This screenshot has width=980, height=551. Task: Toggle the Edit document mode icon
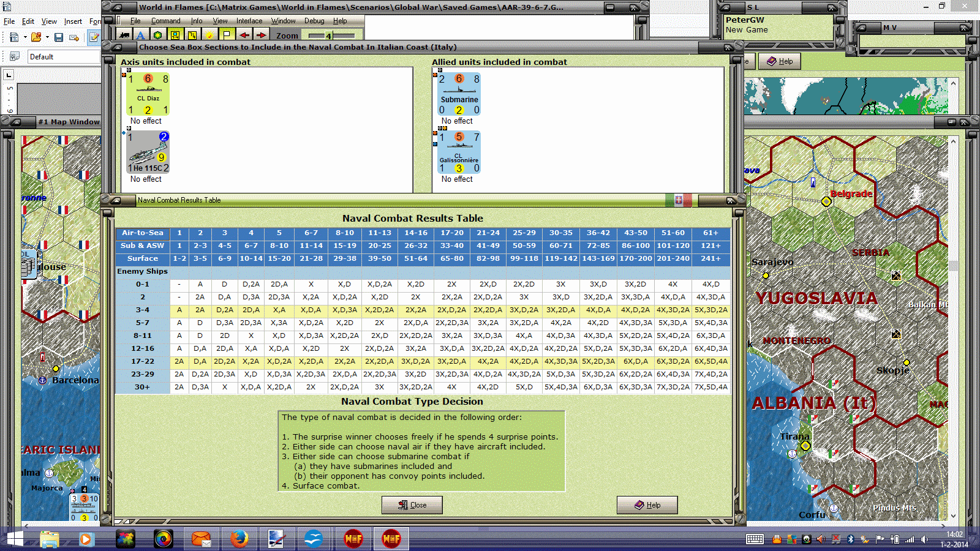94,37
